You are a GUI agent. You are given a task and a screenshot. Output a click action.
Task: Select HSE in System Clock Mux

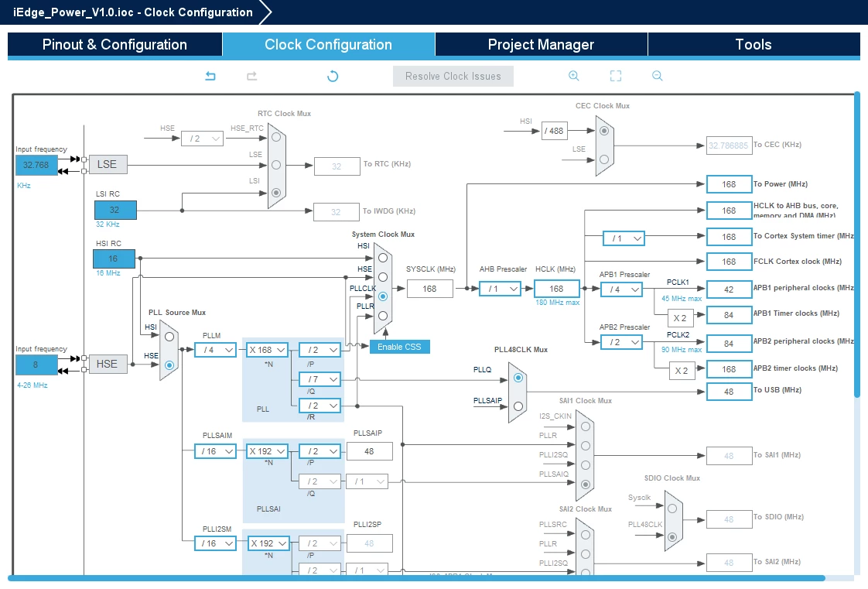click(382, 277)
